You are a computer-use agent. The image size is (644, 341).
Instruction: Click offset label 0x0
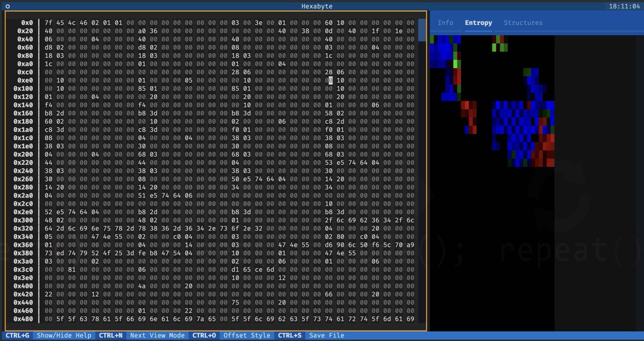[x=27, y=23]
